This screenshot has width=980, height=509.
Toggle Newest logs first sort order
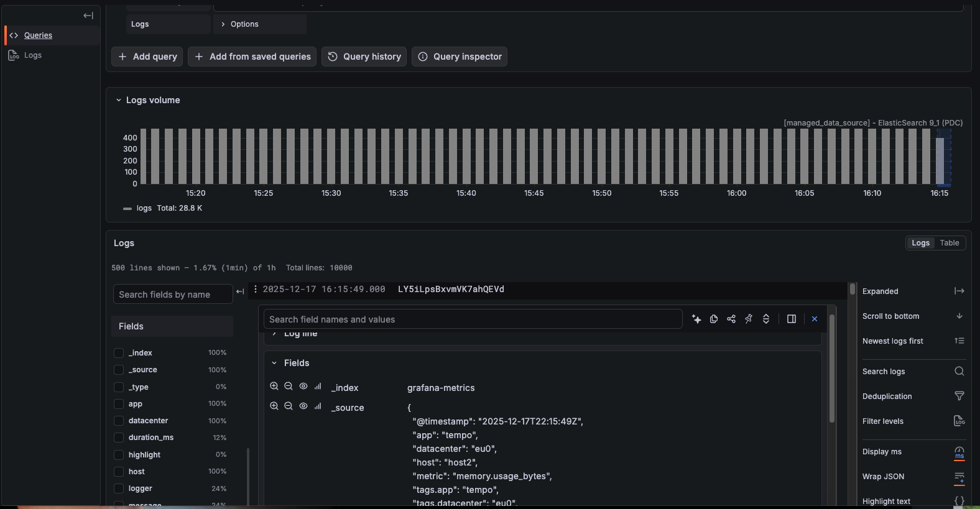[x=959, y=341]
